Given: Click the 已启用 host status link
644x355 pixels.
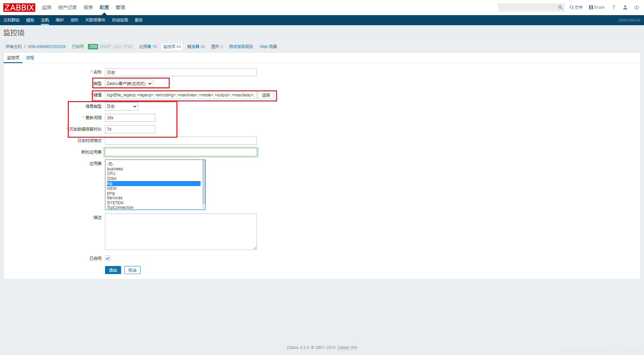Looking at the screenshot, I should [78, 47].
